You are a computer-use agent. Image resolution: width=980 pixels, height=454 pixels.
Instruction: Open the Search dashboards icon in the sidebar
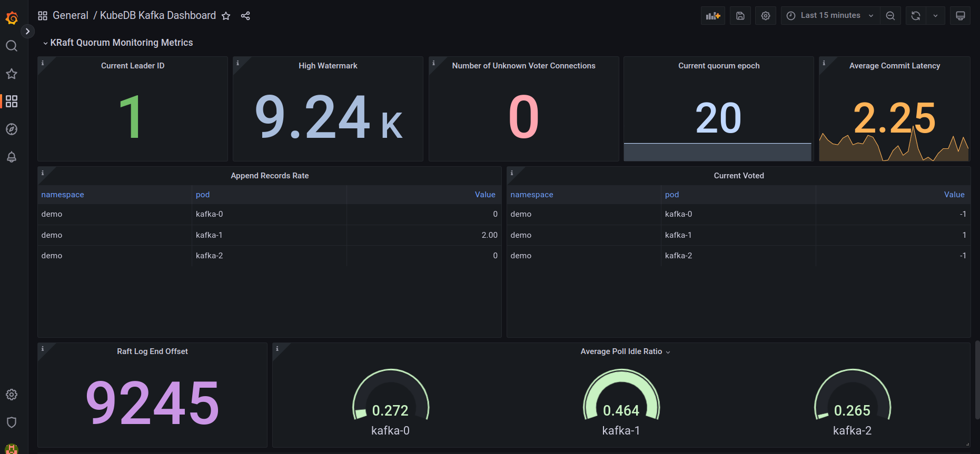pyautogui.click(x=12, y=46)
